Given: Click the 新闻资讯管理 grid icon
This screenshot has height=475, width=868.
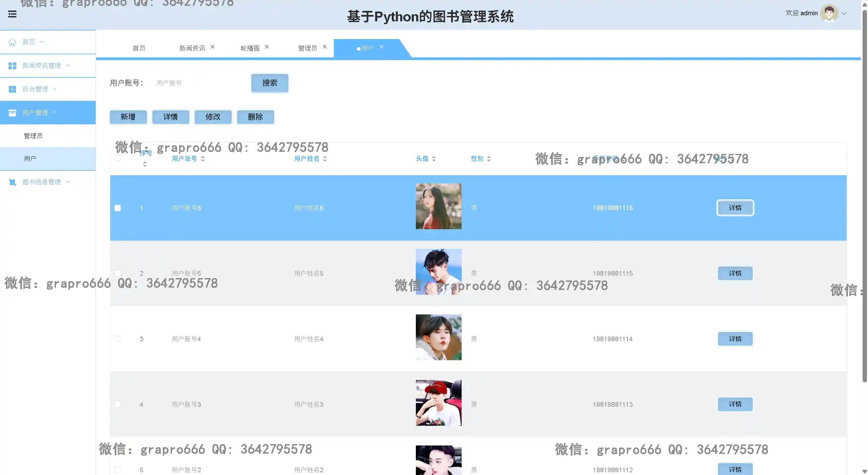Looking at the screenshot, I should [12, 66].
